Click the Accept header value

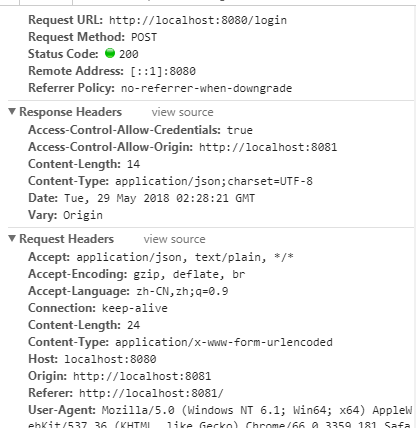[185, 257]
